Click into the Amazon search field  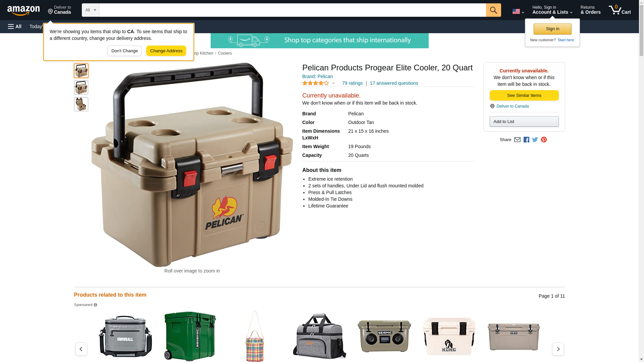click(x=292, y=10)
